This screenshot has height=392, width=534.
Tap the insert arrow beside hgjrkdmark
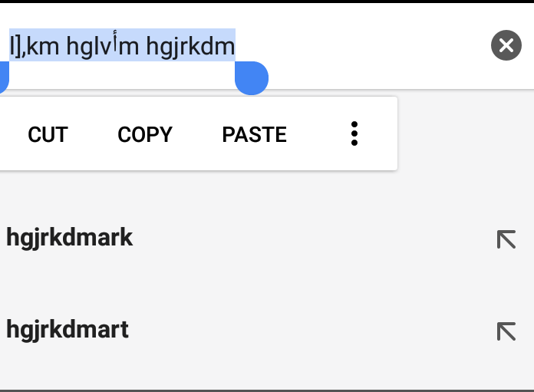[x=506, y=239]
